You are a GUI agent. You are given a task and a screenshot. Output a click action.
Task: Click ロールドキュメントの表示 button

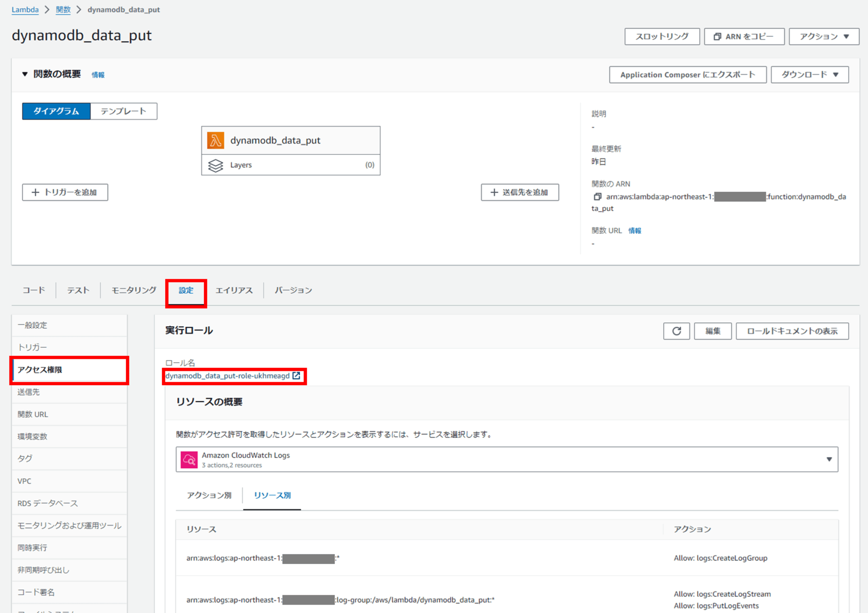click(x=792, y=331)
